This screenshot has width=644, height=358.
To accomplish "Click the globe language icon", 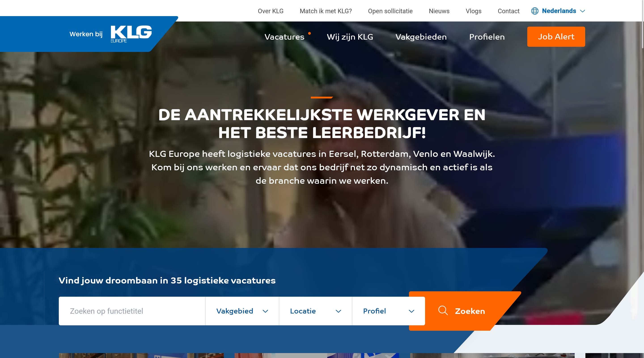I will tap(534, 11).
